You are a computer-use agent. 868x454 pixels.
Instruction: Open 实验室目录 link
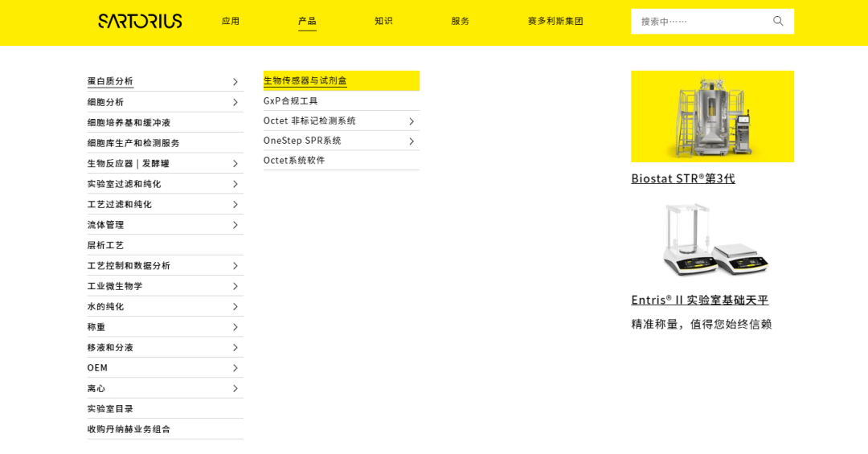[x=110, y=408]
